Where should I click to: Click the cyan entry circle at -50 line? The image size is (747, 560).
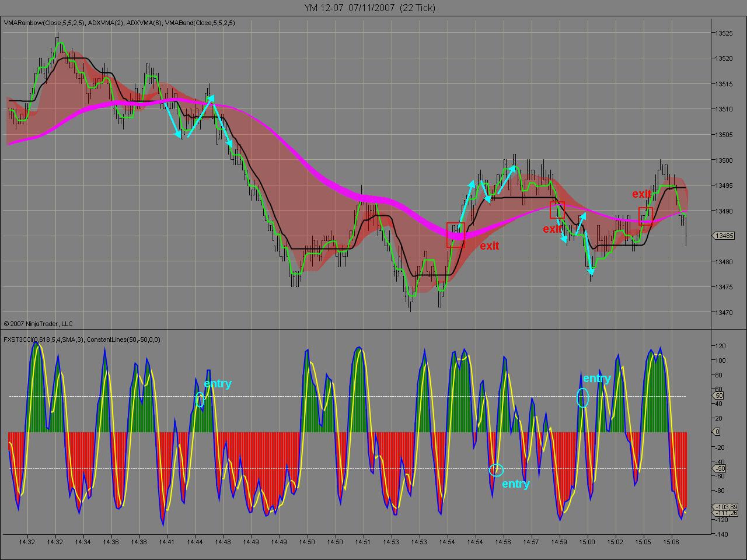(x=496, y=470)
